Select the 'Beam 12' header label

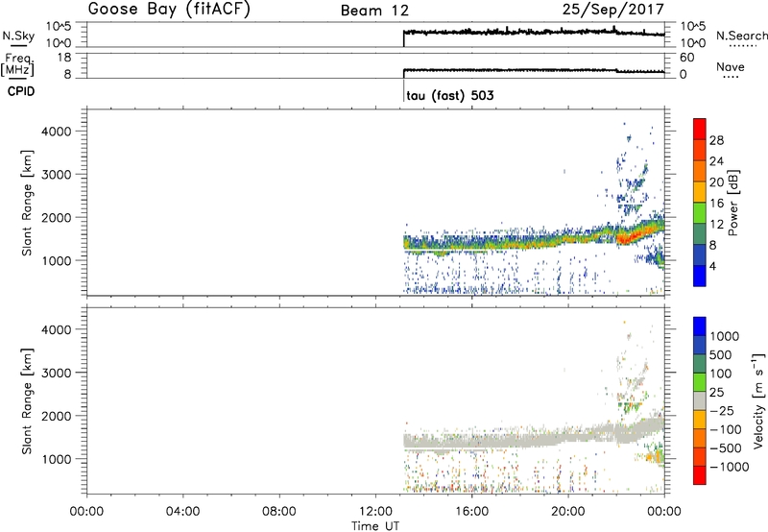(374, 11)
